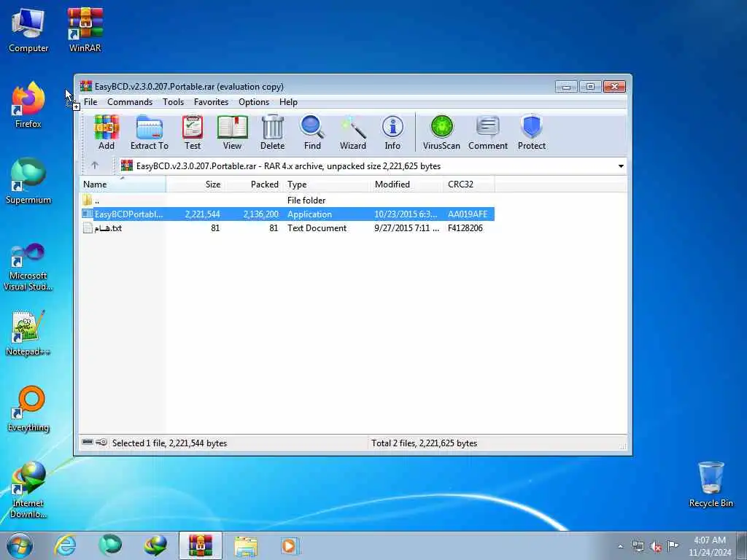Click the CRC32 value F4128206
This screenshot has height=560, width=747.
pos(465,228)
